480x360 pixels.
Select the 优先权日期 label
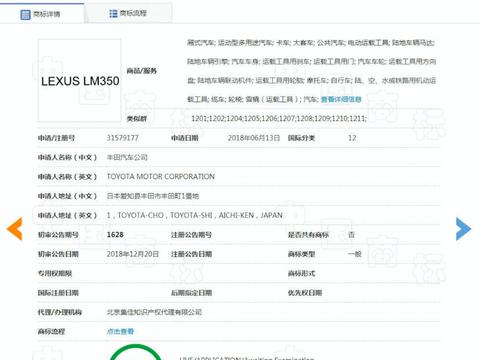[x=305, y=293]
